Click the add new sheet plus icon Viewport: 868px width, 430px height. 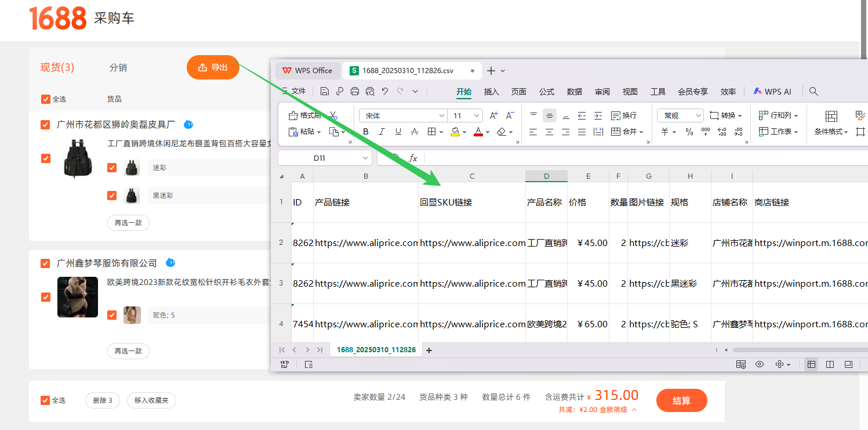[429, 350]
